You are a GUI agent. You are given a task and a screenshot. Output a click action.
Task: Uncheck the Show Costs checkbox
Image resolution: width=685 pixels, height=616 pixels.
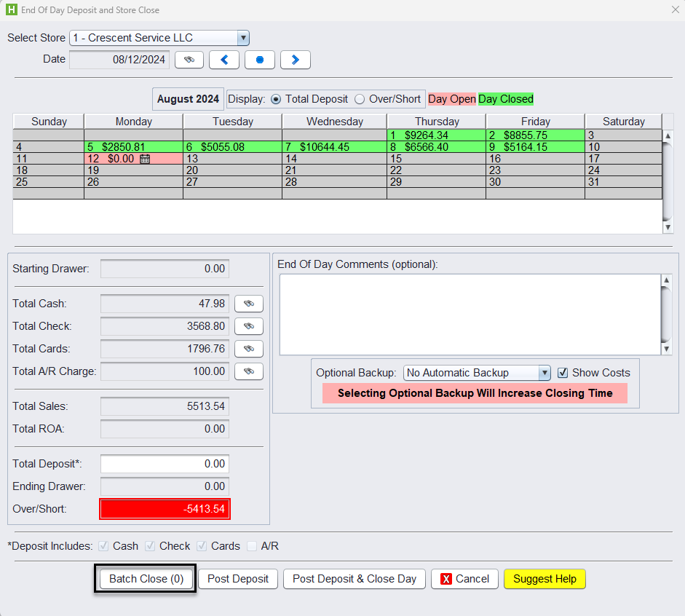(563, 373)
